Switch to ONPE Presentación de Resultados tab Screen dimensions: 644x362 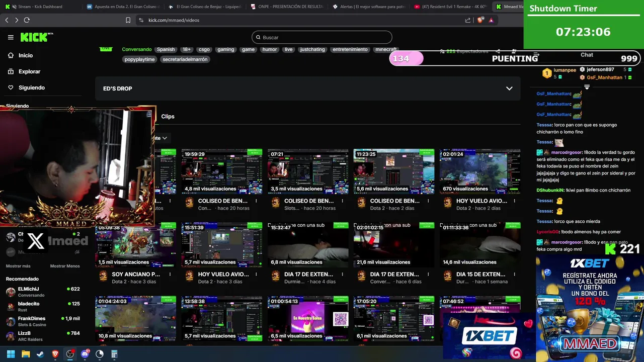pyautogui.click(x=287, y=7)
